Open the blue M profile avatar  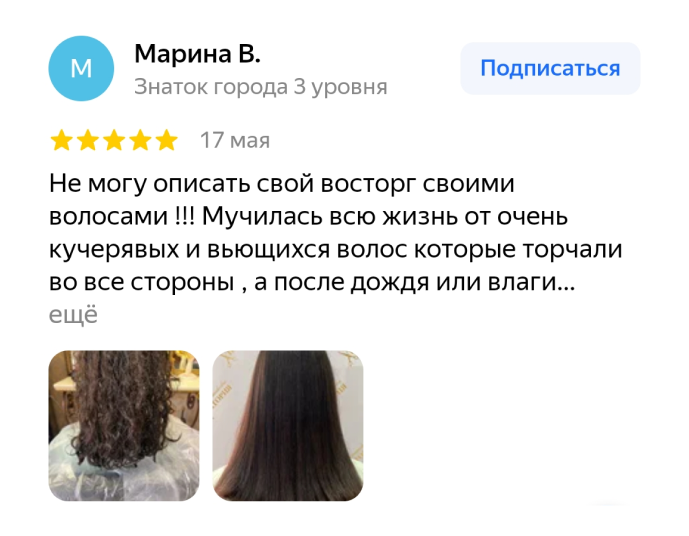point(81,69)
